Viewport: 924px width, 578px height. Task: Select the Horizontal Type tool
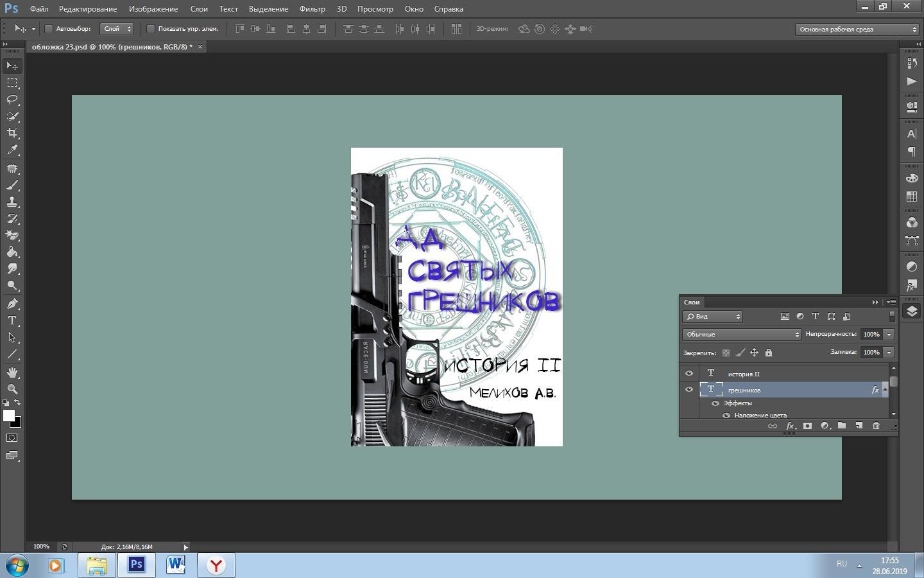(x=12, y=320)
